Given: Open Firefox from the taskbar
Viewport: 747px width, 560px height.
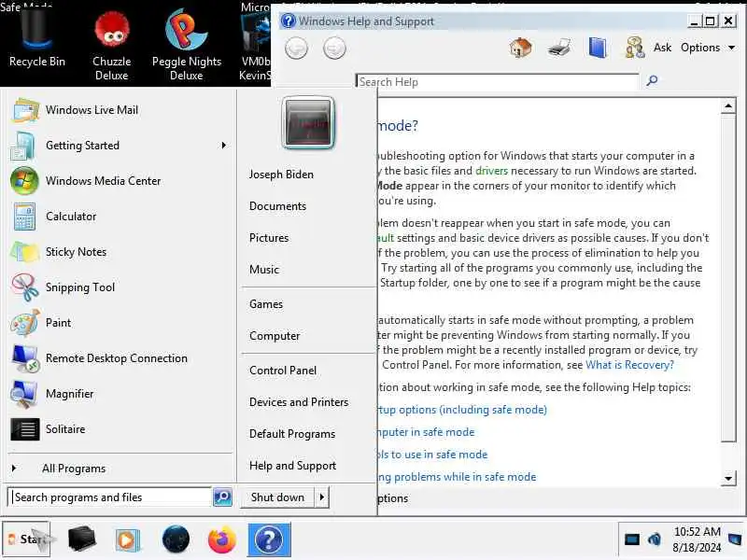Looking at the screenshot, I should [222, 540].
